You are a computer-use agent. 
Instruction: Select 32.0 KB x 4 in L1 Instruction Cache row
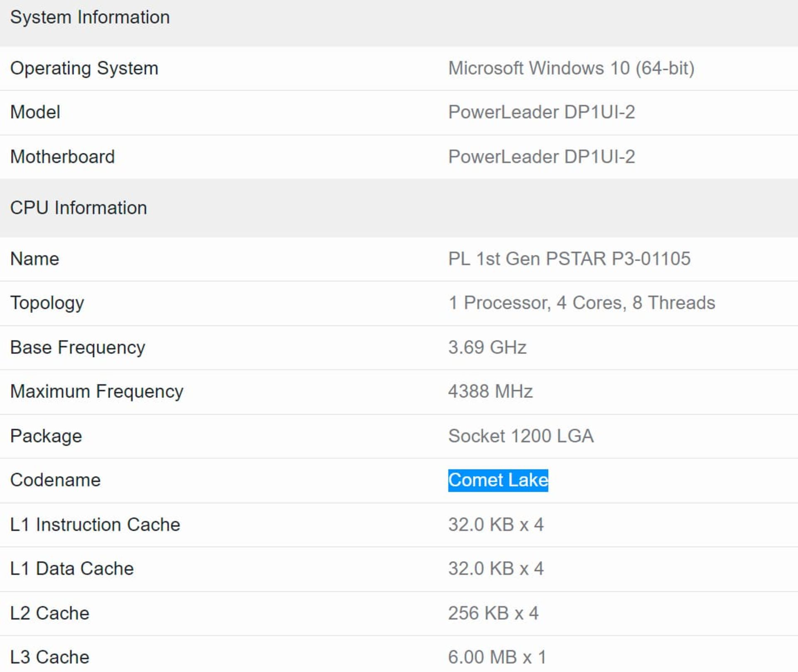click(496, 525)
